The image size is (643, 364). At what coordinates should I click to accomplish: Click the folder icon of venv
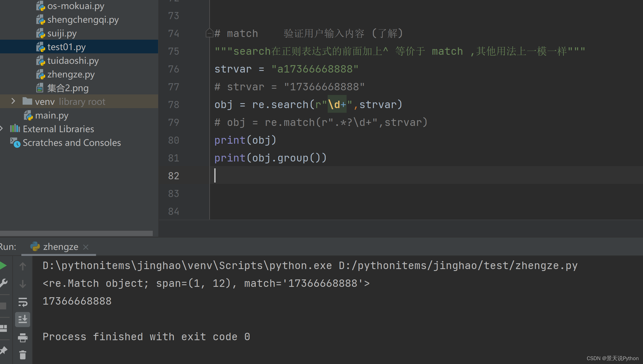(x=27, y=101)
